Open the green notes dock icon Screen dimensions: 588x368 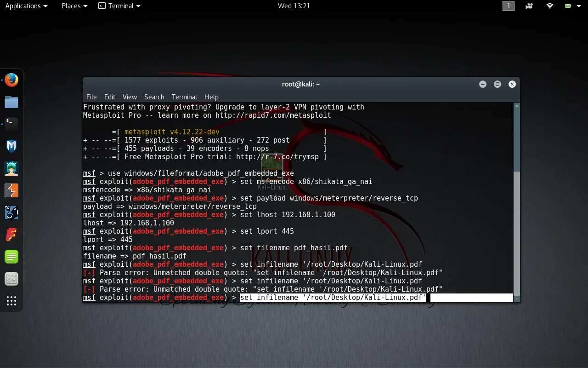(11, 257)
